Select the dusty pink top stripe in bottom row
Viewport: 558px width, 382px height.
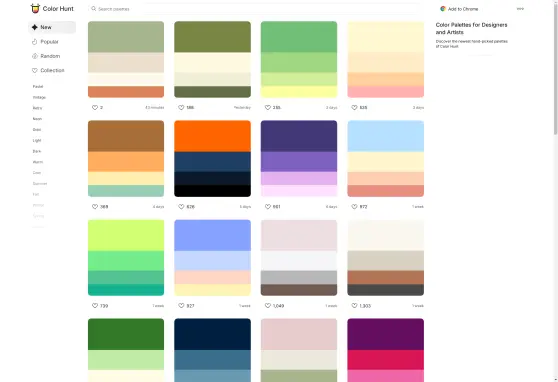point(299,334)
